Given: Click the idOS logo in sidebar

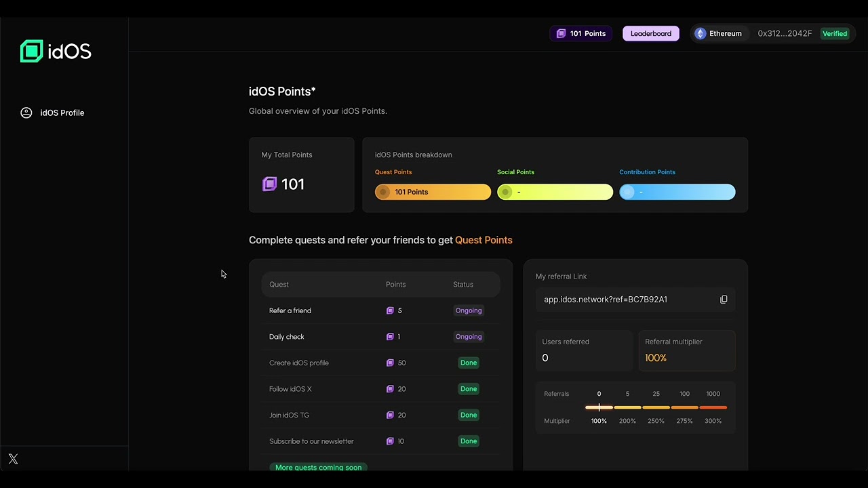Looking at the screenshot, I should pos(56,52).
